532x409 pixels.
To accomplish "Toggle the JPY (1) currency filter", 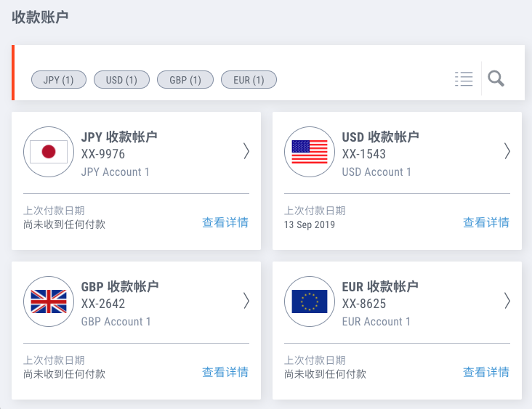I will 58,80.
